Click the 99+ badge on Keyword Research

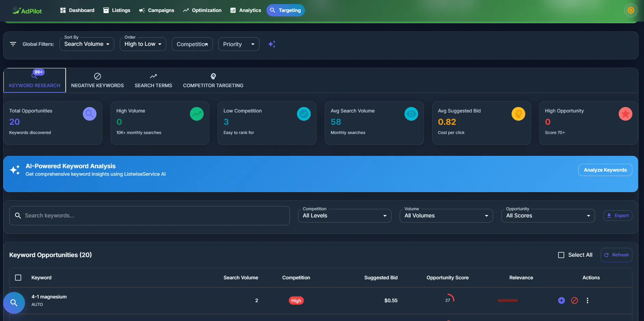39,72
